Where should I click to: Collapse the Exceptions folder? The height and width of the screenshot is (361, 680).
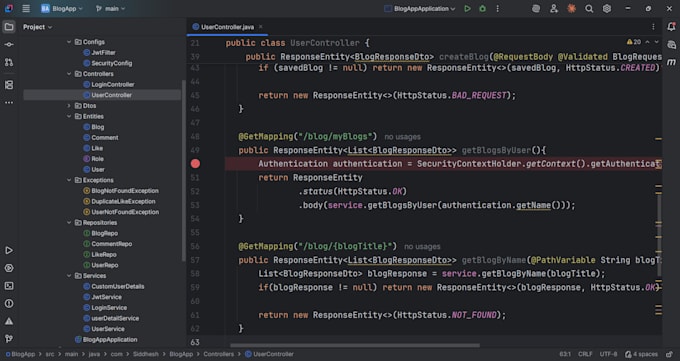coord(69,180)
